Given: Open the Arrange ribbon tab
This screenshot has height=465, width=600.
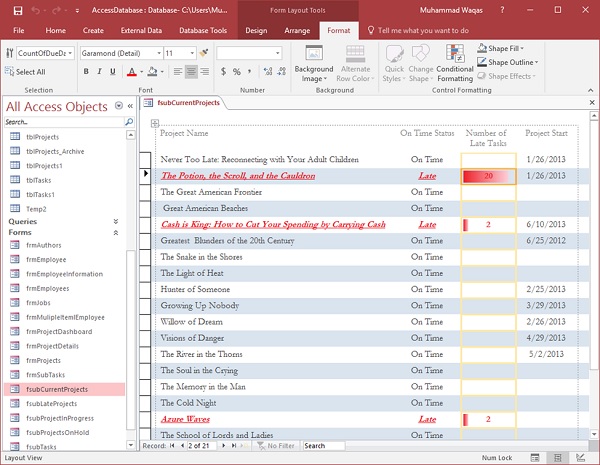Looking at the screenshot, I should (297, 31).
